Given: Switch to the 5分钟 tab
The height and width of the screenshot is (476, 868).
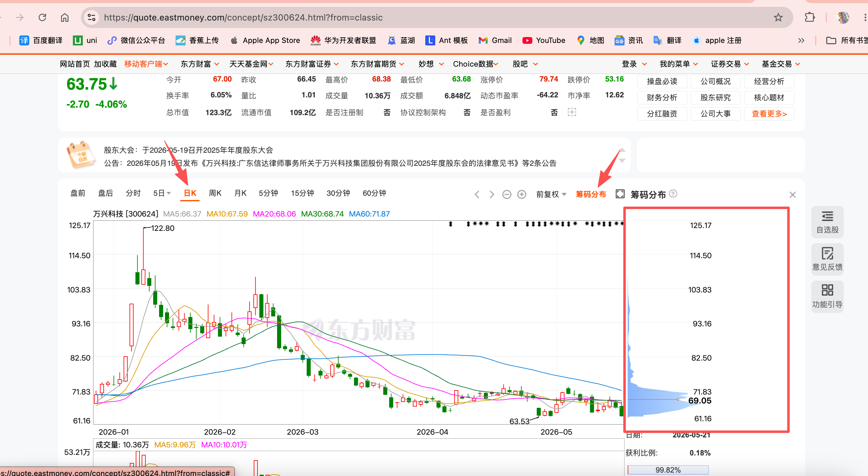Looking at the screenshot, I should pos(268,193).
